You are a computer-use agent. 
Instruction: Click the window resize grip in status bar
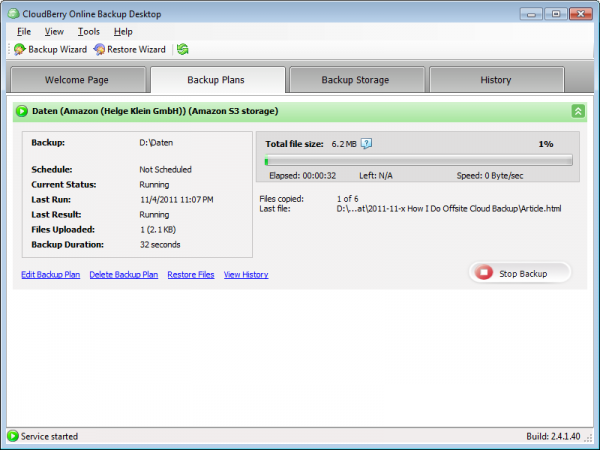coord(588,438)
